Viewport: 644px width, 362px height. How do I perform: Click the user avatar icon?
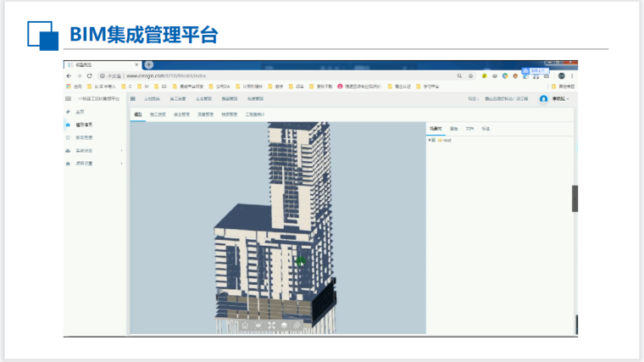click(544, 99)
